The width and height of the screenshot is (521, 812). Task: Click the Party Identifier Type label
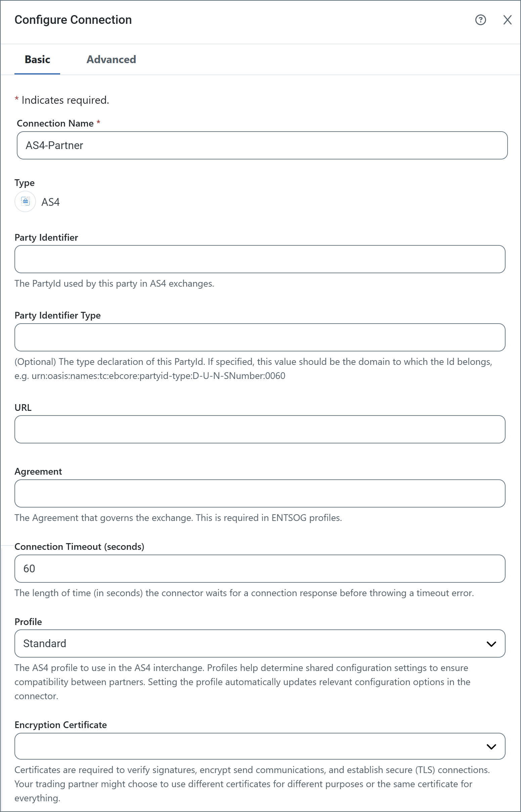coord(57,316)
